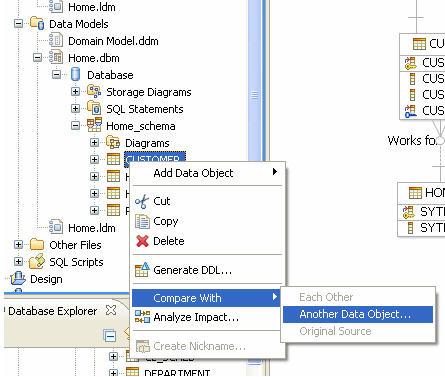Viewport: 445px width, 377px height.
Task: Click the Each Other submenu entry
Action: coord(358,297)
